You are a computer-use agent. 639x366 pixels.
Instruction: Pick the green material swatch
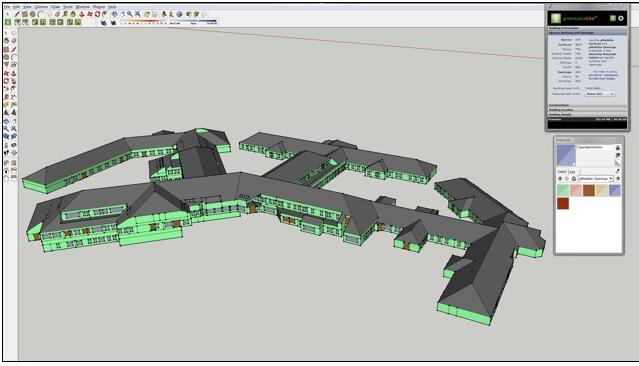563,190
